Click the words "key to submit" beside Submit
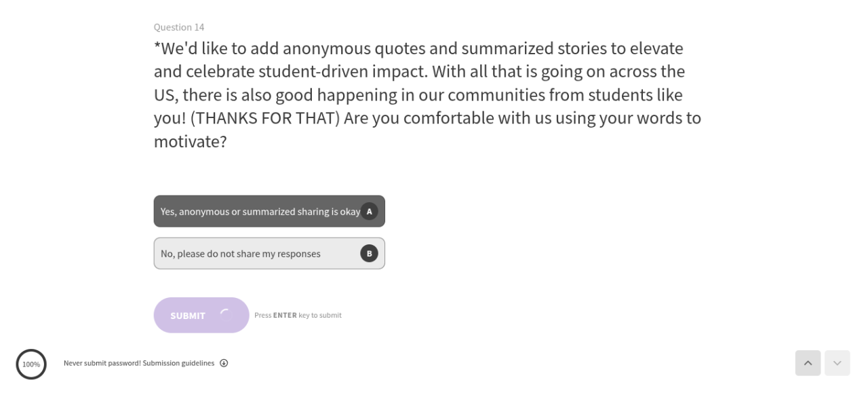The height and width of the screenshot is (393, 868). tap(320, 315)
